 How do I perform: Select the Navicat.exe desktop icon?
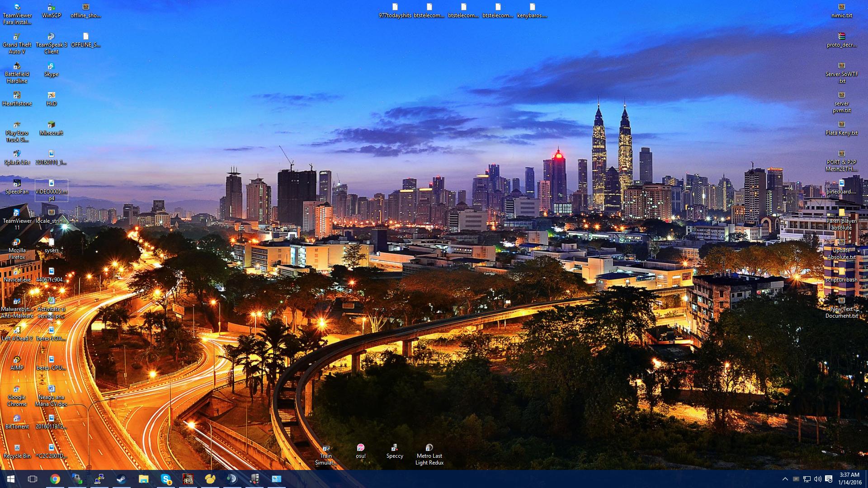pyautogui.click(x=17, y=275)
